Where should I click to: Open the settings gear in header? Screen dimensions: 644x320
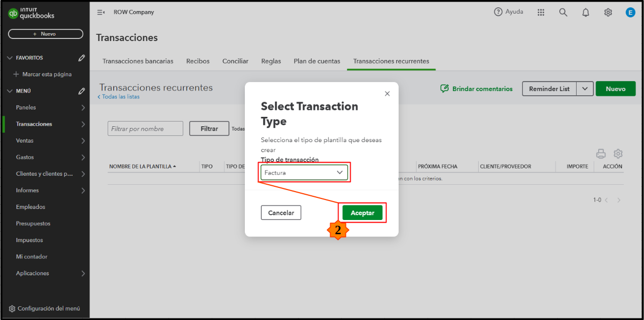608,12
